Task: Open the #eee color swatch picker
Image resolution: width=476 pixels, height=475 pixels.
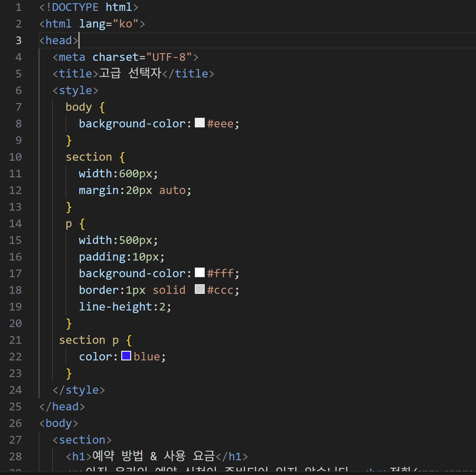Action: pos(200,123)
